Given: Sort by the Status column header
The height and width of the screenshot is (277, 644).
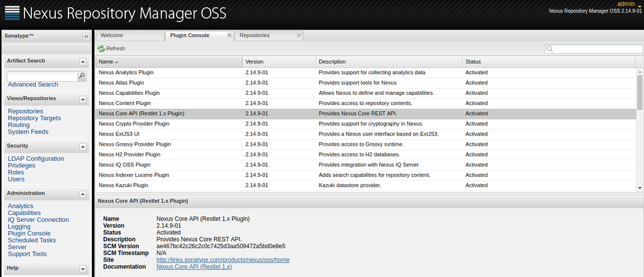Looking at the screenshot, I should pos(548,62).
